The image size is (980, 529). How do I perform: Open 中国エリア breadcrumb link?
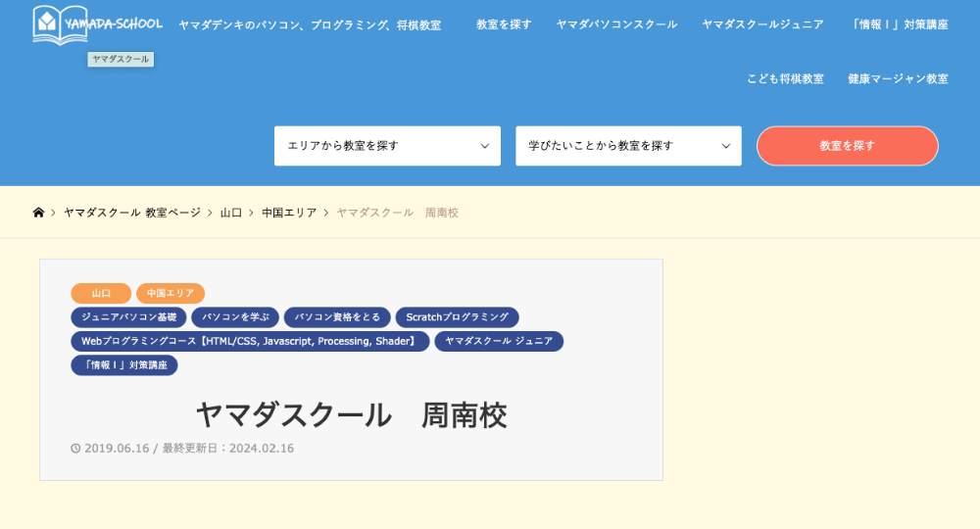(x=289, y=213)
